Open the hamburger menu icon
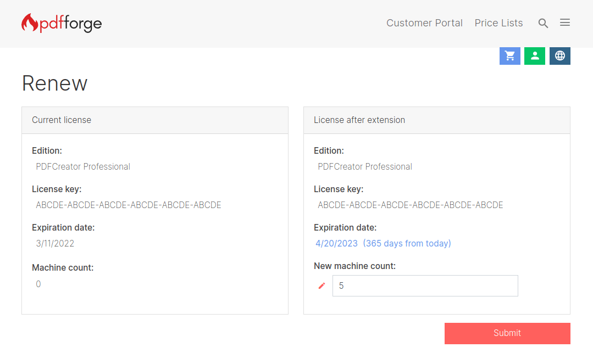593x364 pixels. 565,23
